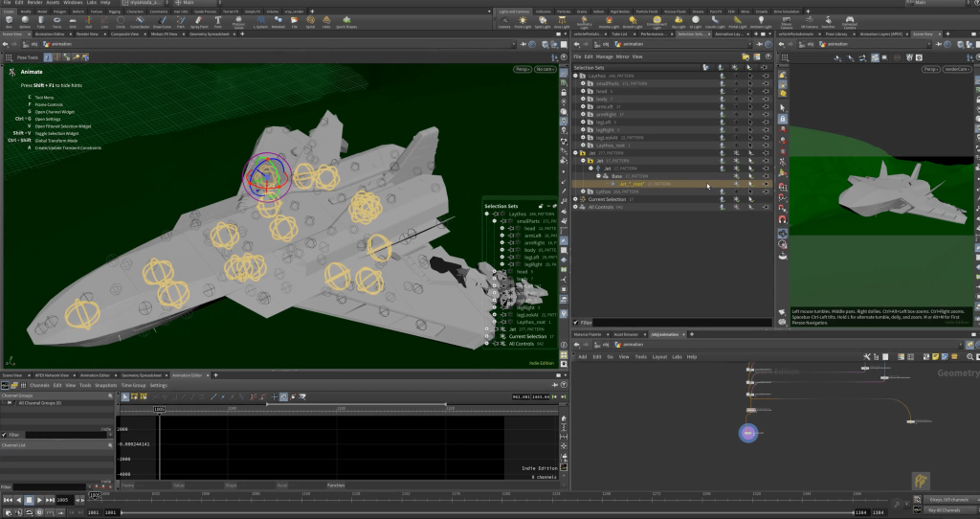Click the Sky Light shelf icon
The height and width of the screenshot is (519, 980).
click(678, 22)
